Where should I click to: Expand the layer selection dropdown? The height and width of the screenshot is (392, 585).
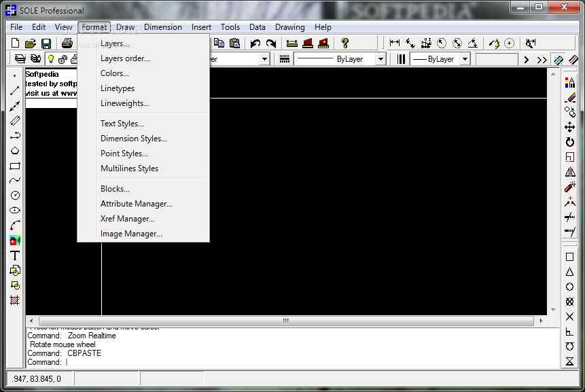(x=264, y=59)
